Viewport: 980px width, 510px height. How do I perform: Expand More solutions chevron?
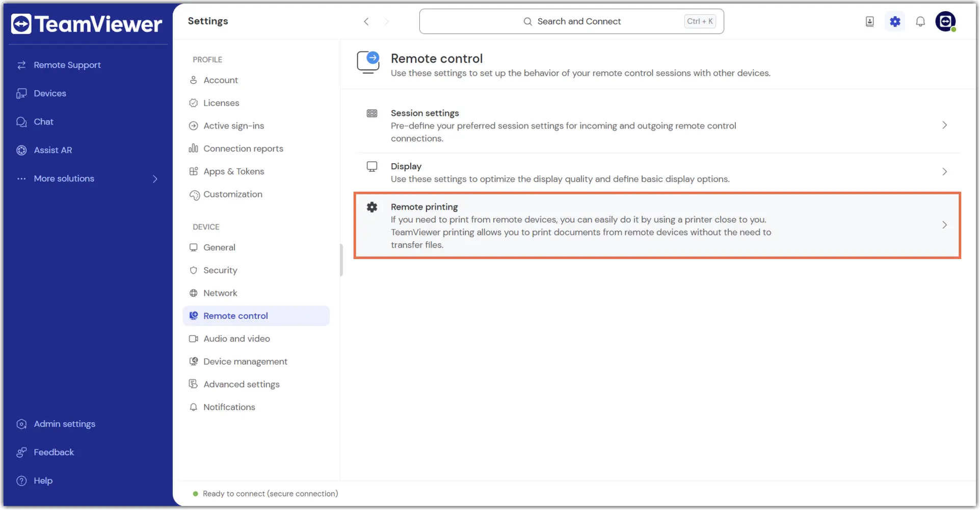155,179
